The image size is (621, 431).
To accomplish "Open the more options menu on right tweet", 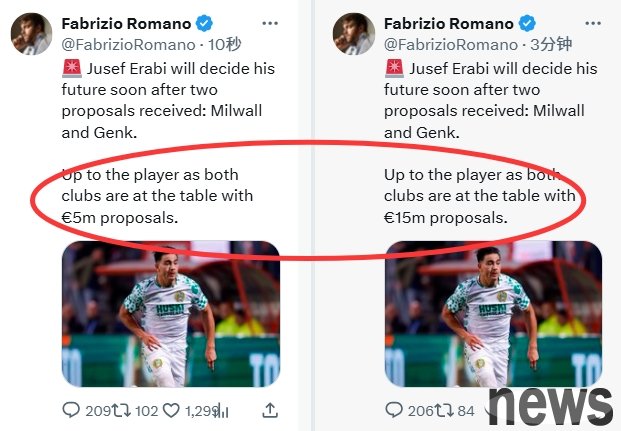I will pos(594,23).
